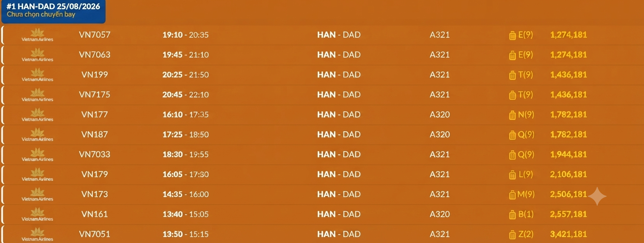Viewport: 644px width, 243px height.
Task: Pick the fare class Q(9) on VN7033
Action: click(x=526, y=154)
